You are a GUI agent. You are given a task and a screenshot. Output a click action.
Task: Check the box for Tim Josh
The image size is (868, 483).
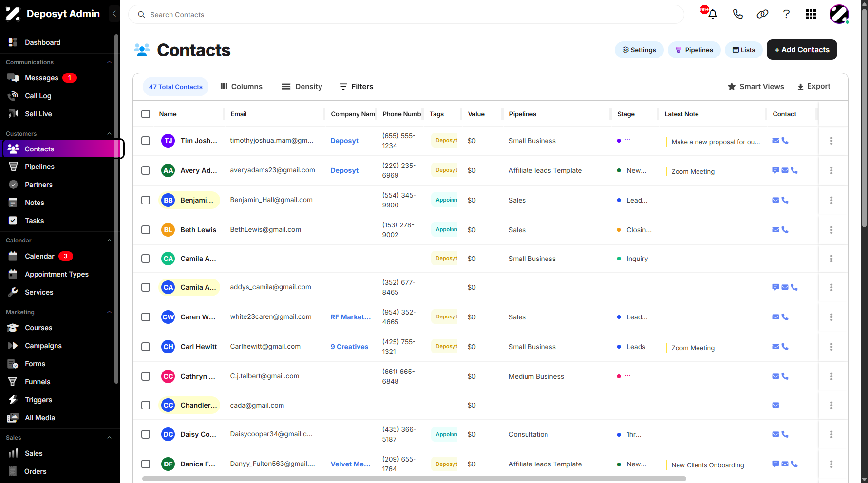click(146, 141)
